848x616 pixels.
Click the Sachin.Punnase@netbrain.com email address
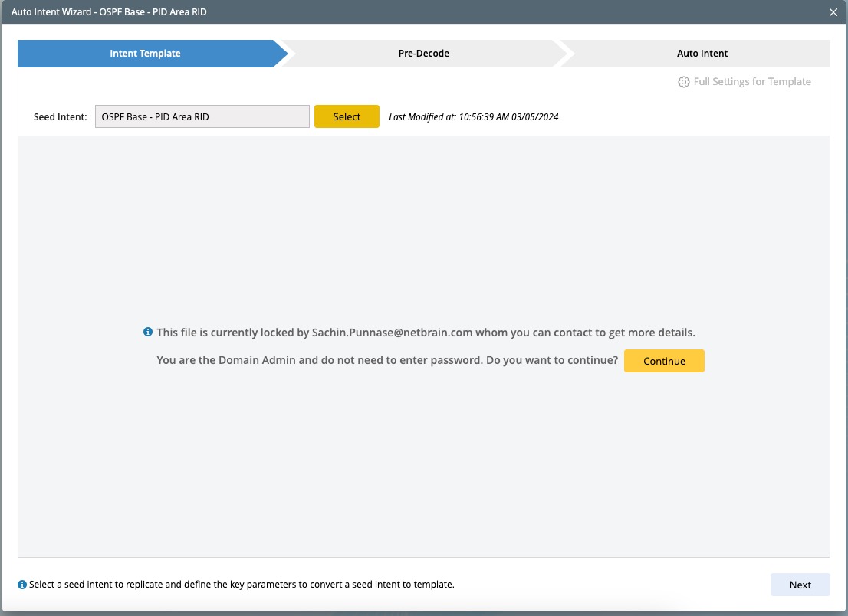(391, 333)
